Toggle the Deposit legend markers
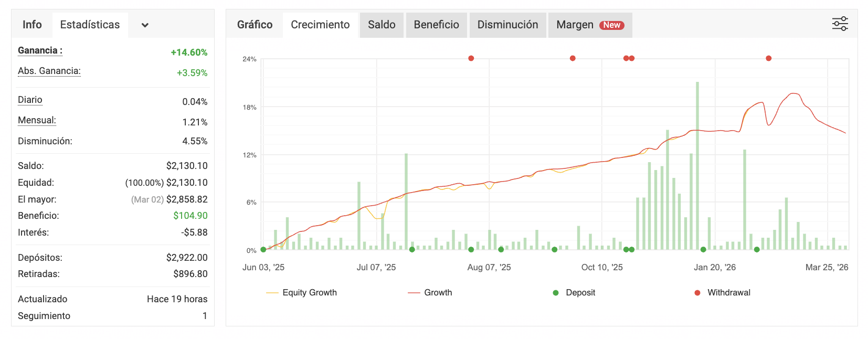The image size is (868, 339). coord(574,293)
